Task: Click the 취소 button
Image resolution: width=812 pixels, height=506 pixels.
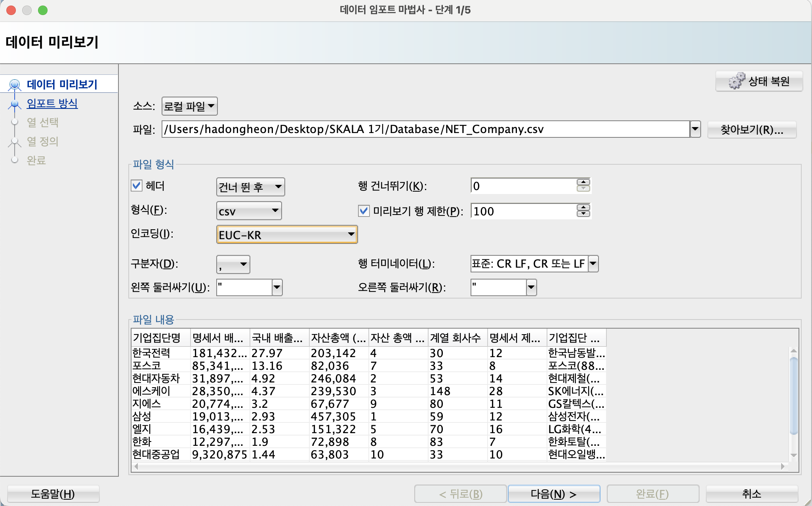Action: click(751, 494)
